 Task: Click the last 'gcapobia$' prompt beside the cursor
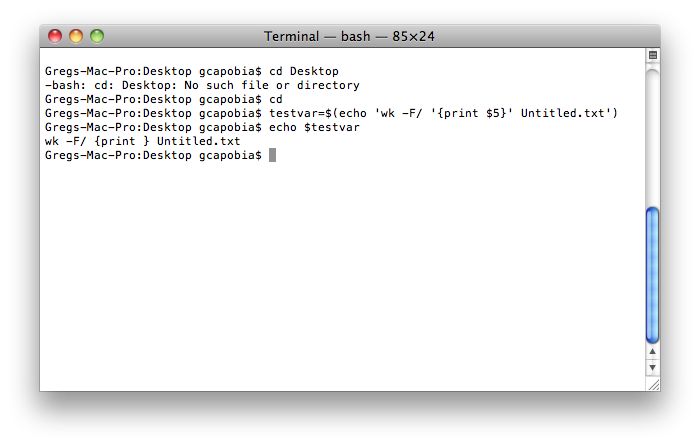(230, 155)
